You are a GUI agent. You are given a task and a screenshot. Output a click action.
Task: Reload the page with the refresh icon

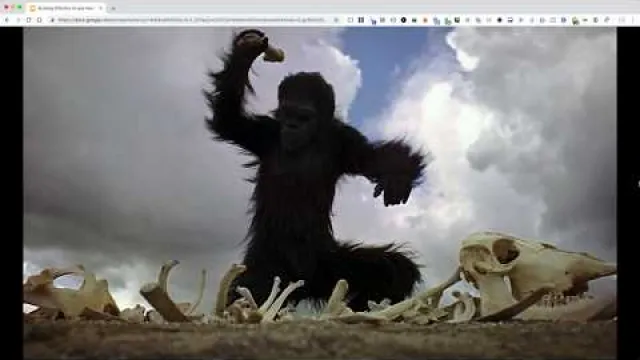29,20
